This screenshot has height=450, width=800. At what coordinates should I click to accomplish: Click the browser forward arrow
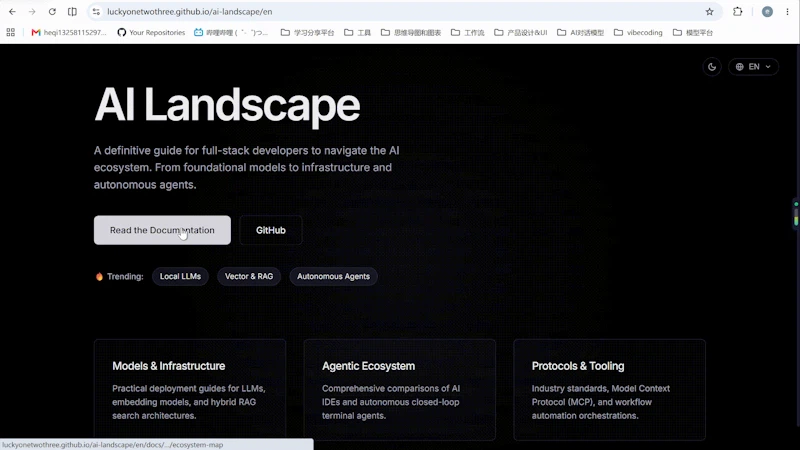point(32,11)
